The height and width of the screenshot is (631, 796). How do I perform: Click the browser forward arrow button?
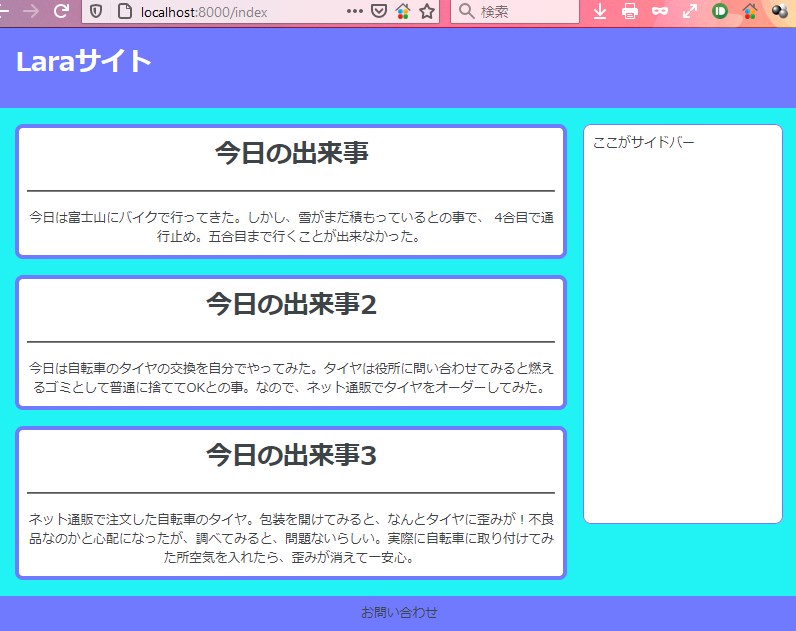(x=30, y=11)
